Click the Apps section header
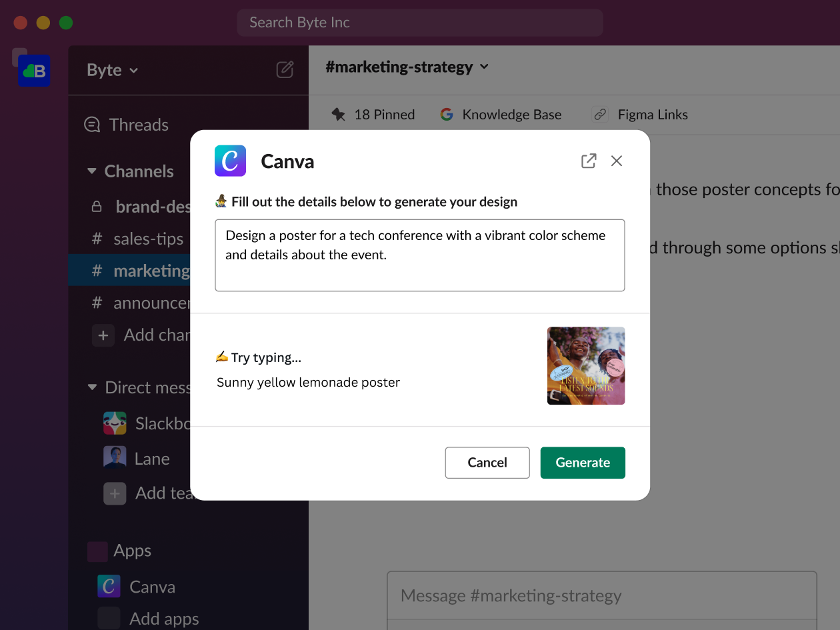 132,551
